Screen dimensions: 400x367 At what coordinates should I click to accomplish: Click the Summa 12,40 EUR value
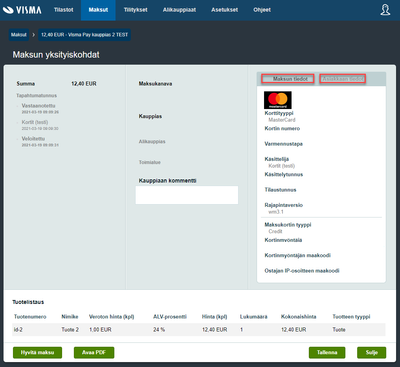[84, 84]
